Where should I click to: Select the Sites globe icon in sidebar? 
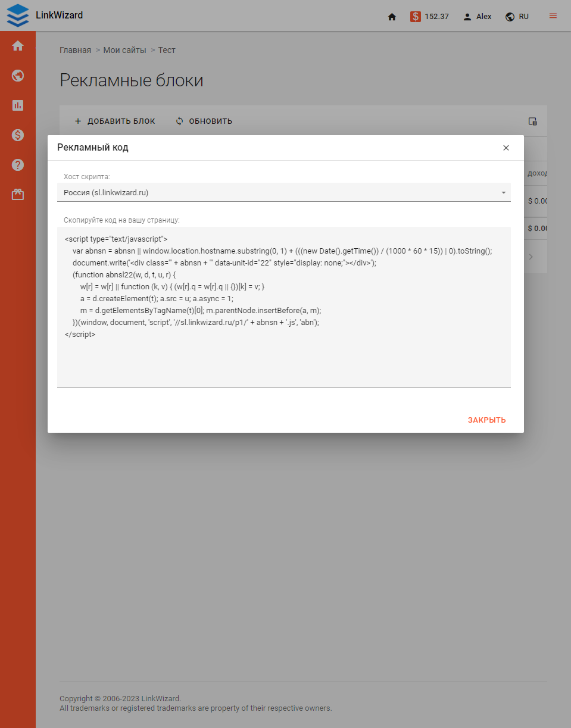(18, 76)
